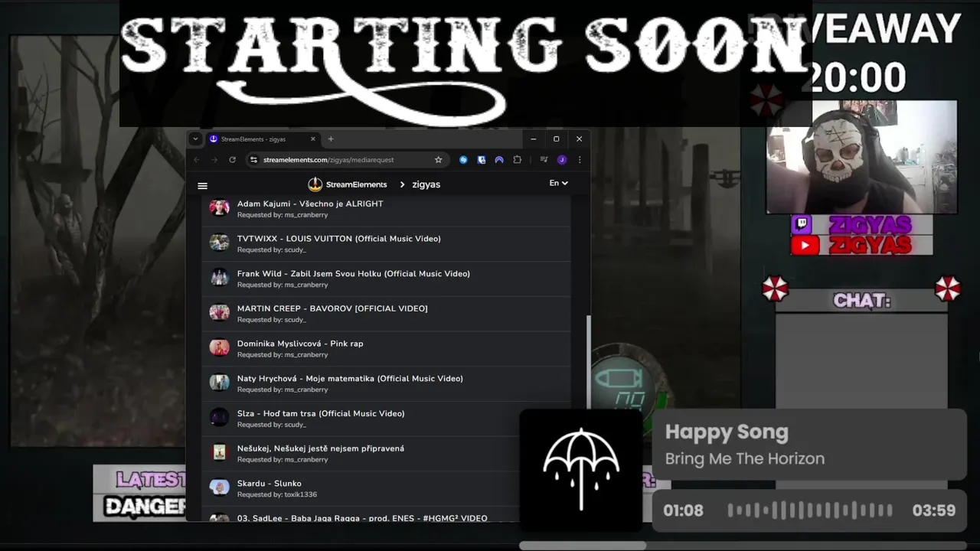Image resolution: width=980 pixels, height=551 pixels.
Task: Click the StreamElements rocket logo
Action: (315, 184)
